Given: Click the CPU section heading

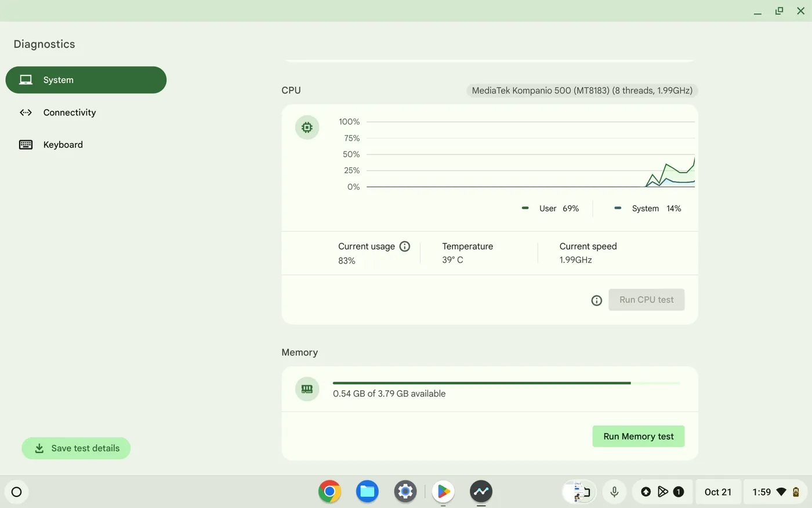Looking at the screenshot, I should 291,91.
